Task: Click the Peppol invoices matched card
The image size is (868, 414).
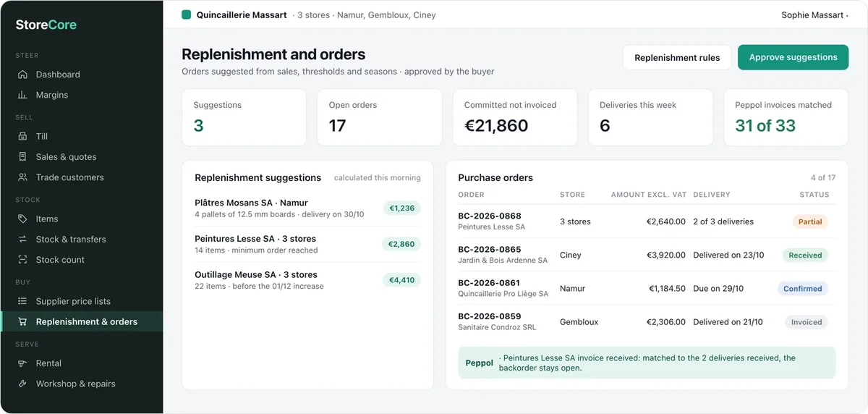Action: 786,117
